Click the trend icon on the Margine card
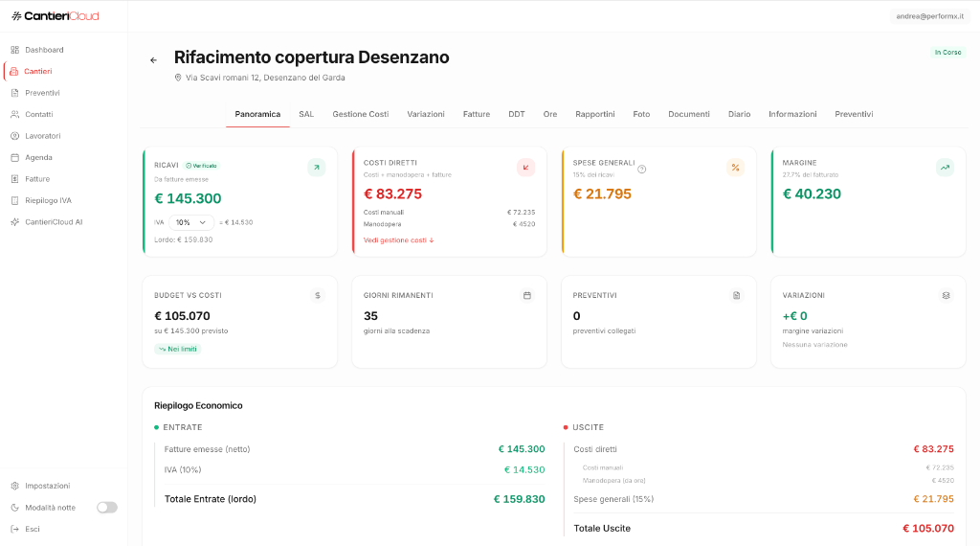This screenshot has height=546, width=980. tap(945, 168)
